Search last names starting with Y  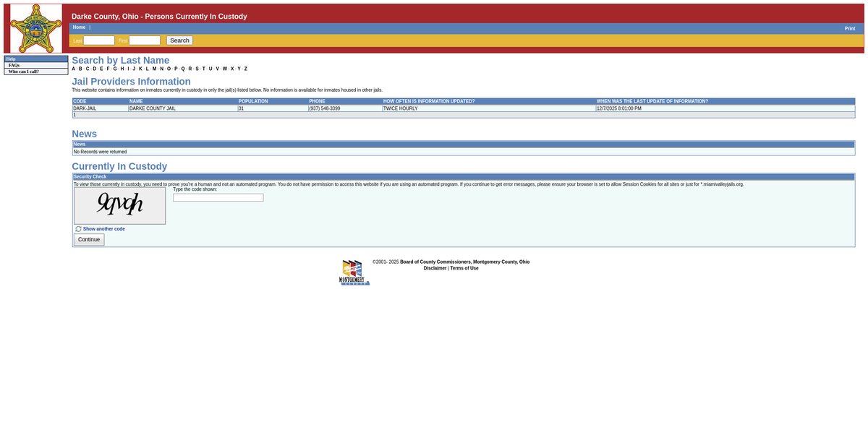tap(239, 69)
